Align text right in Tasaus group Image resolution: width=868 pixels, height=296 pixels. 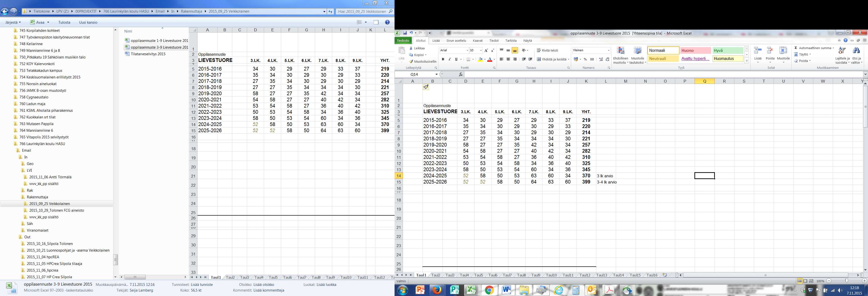(515, 59)
